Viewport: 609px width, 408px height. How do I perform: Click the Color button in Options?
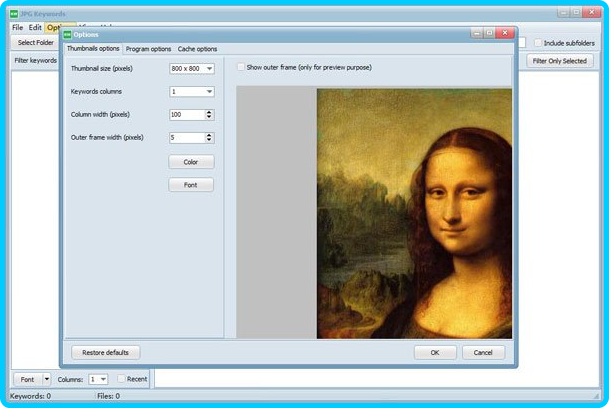coord(191,162)
